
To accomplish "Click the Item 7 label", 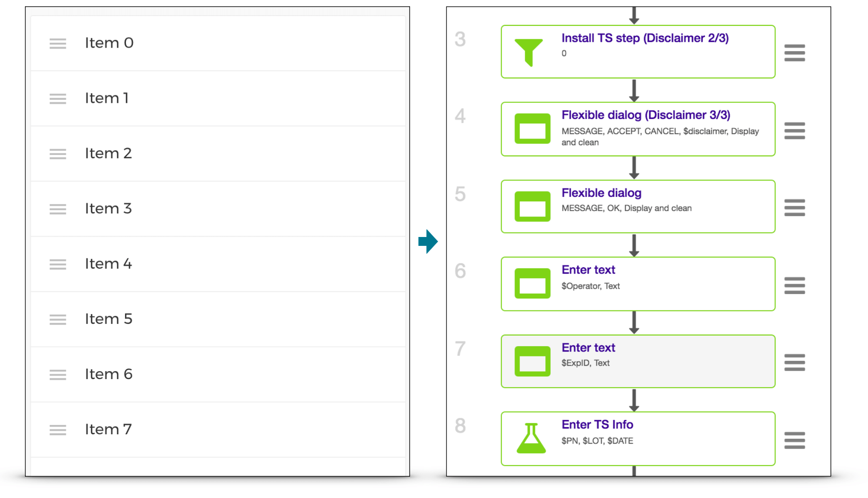I will coord(108,429).
